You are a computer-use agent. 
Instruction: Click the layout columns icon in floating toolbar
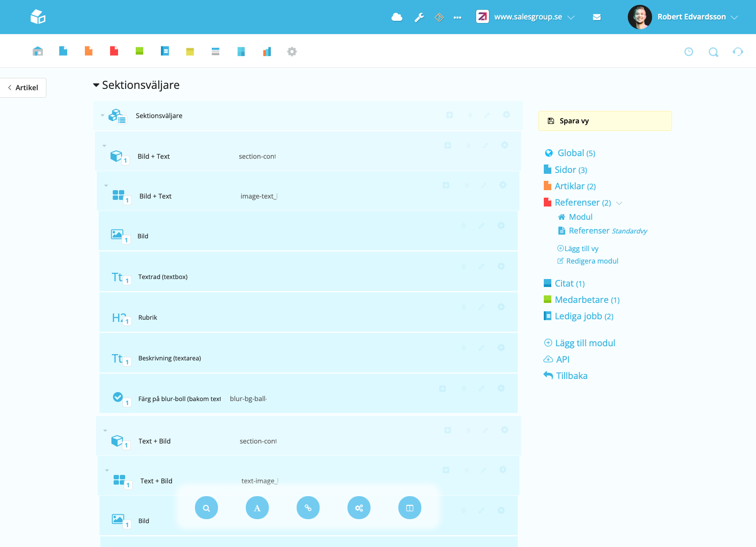(x=409, y=508)
